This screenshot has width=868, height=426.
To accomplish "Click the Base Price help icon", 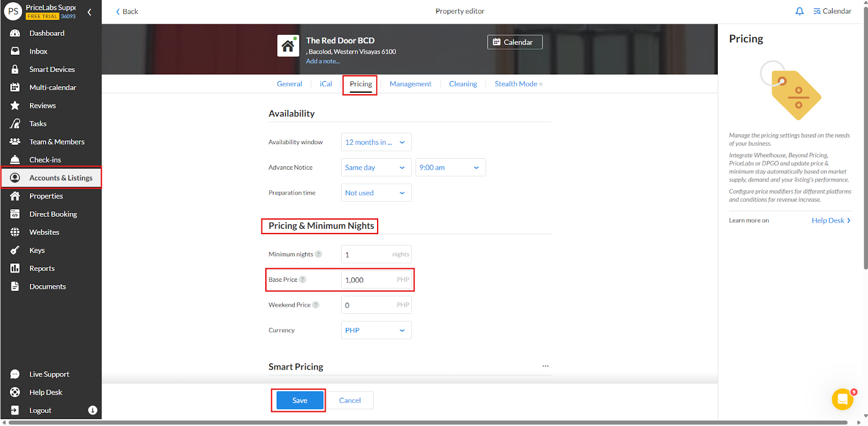I will pos(303,280).
